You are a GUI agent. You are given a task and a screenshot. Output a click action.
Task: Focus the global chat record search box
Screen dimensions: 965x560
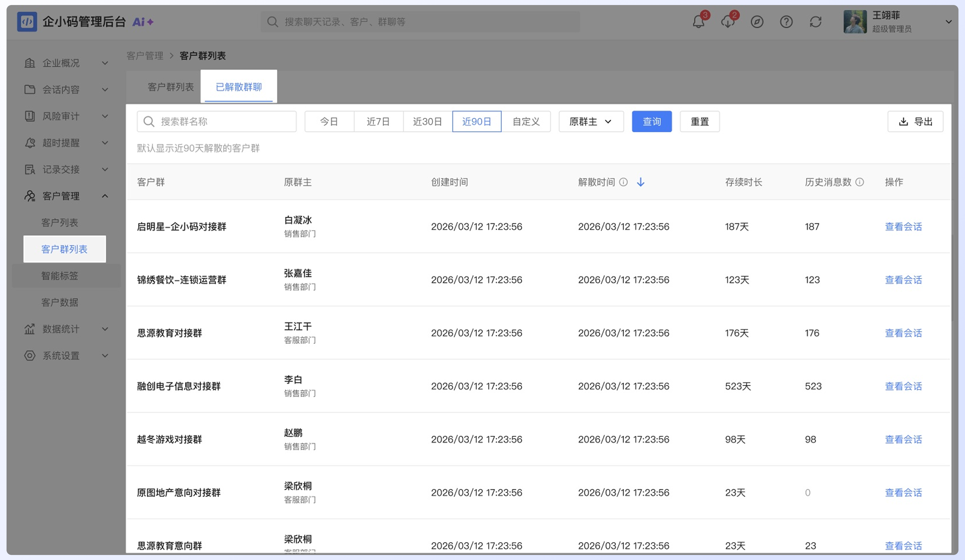420,22
